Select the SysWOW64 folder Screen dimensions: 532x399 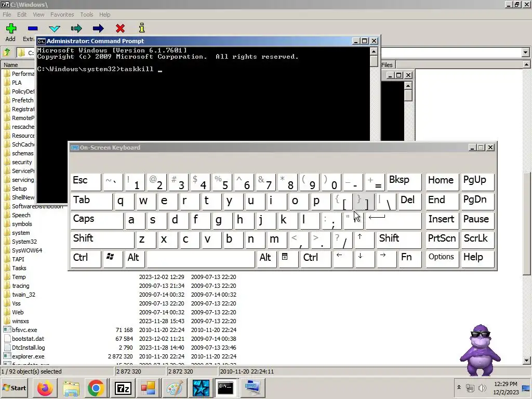27,250
